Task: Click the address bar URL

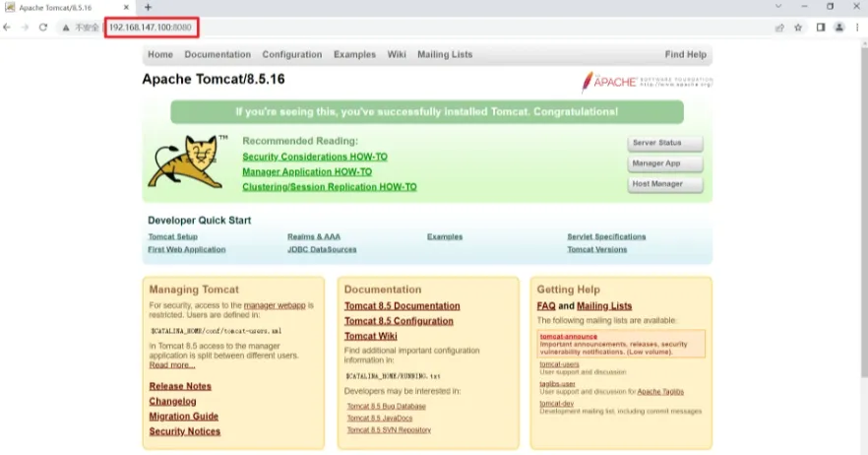Action: tap(150, 28)
